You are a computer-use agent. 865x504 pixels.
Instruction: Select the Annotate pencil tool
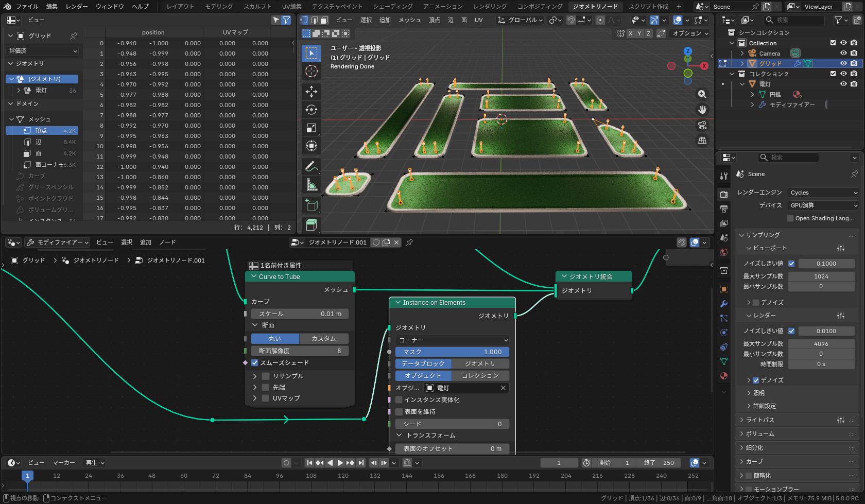(x=311, y=166)
